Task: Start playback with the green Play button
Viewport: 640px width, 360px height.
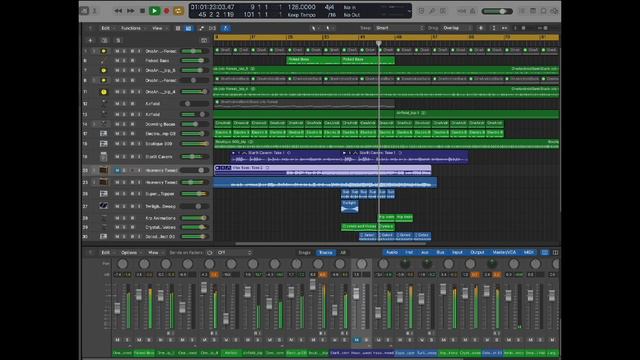Action: click(x=154, y=11)
